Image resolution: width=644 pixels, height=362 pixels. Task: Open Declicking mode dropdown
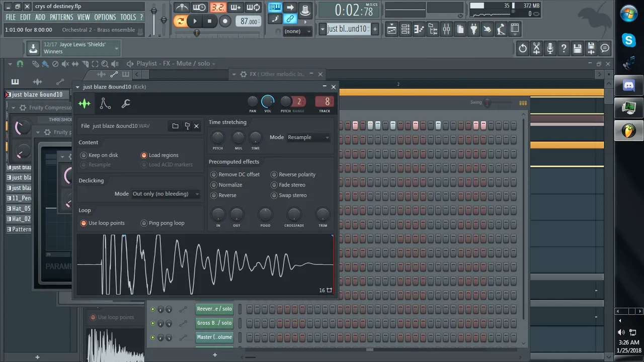tap(166, 194)
